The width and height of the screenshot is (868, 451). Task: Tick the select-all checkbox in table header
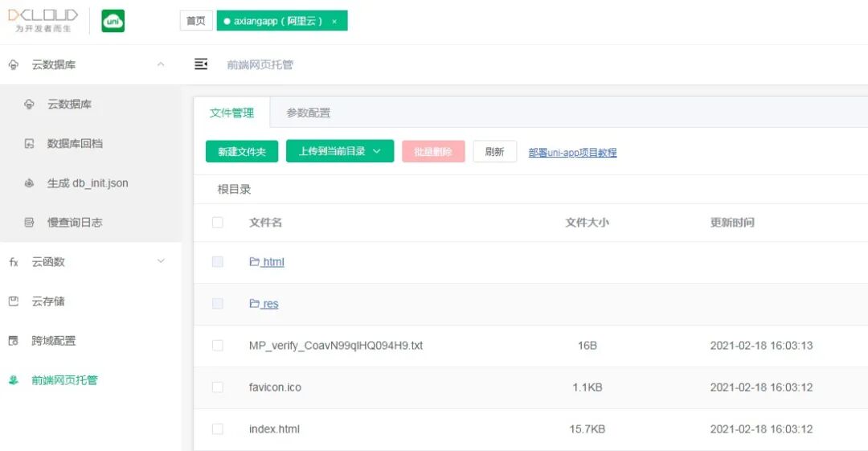pos(218,222)
